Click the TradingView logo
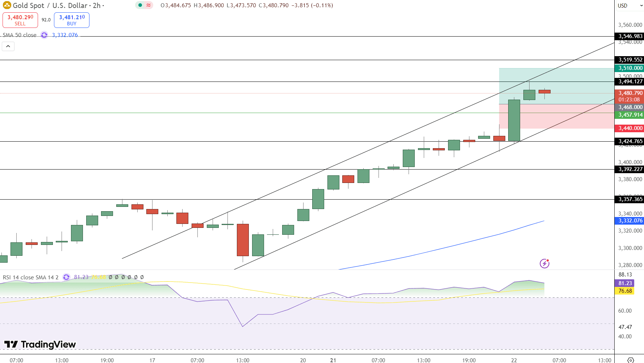Viewport: 644px width, 363px height. coord(40,344)
